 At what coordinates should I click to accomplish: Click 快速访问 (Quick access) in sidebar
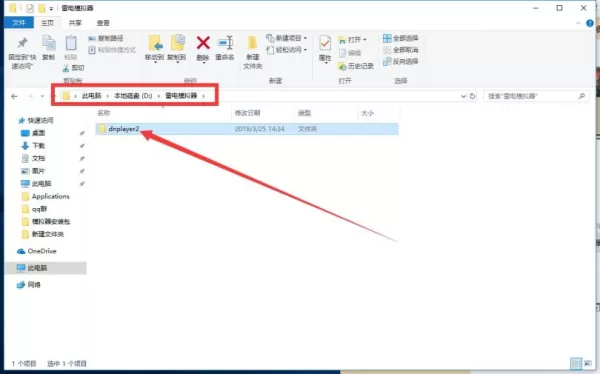[x=40, y=121]
